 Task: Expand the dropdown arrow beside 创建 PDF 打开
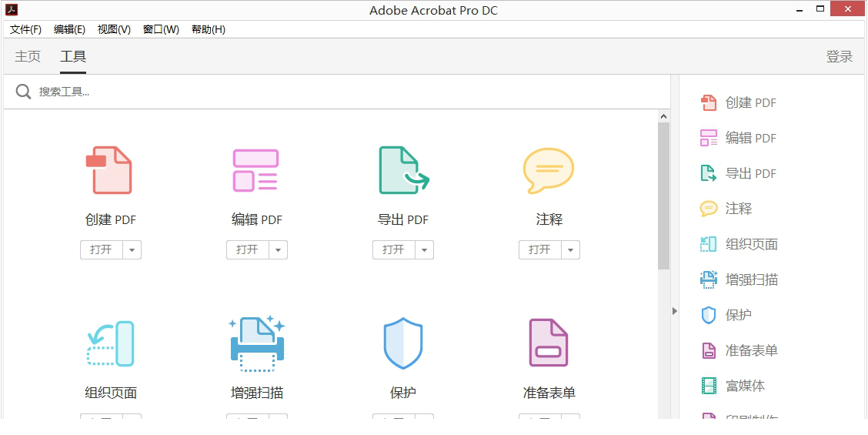click(x=132, y=250)
